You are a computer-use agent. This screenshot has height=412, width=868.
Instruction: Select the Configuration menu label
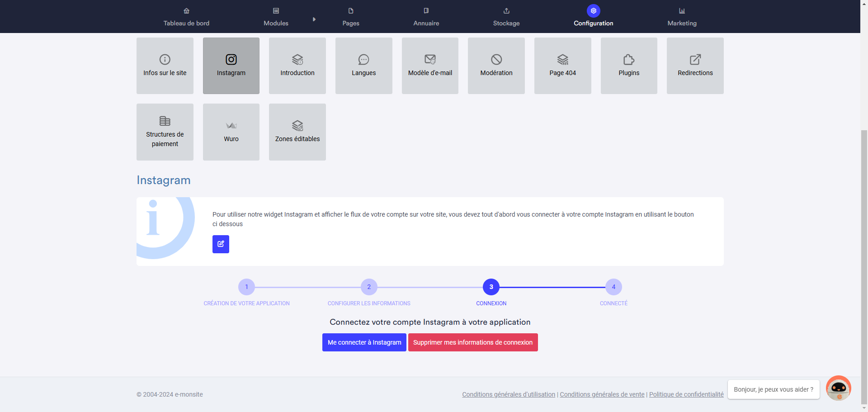tap(594, 23)
